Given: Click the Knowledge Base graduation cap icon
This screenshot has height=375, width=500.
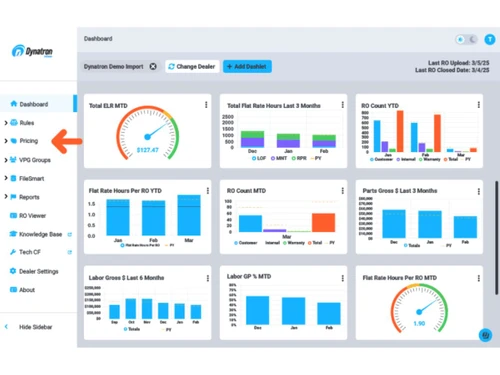Looking at the screenshot, I should click(x=13, y=234).
